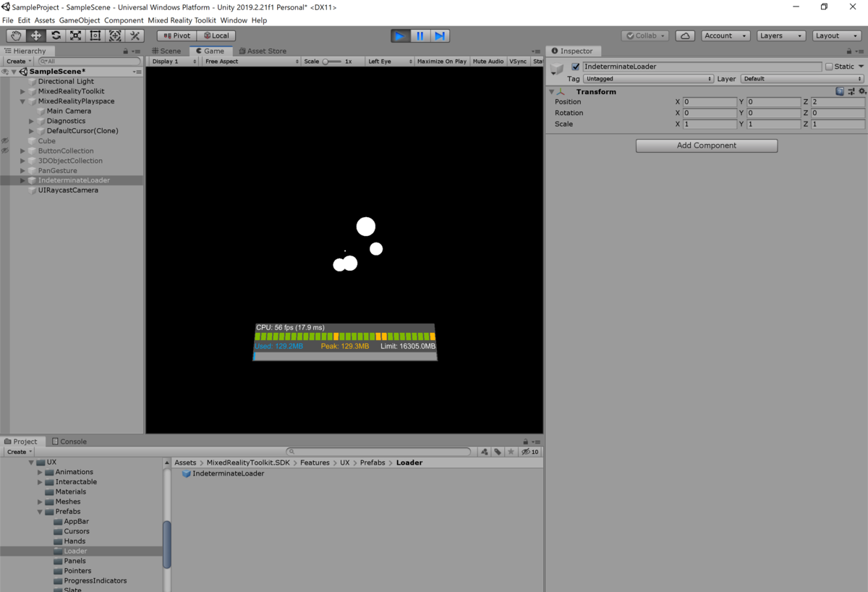Viewport: 868px width, 592px height.
Task: Select the Rect tool
Action: (x=95, y=35)
